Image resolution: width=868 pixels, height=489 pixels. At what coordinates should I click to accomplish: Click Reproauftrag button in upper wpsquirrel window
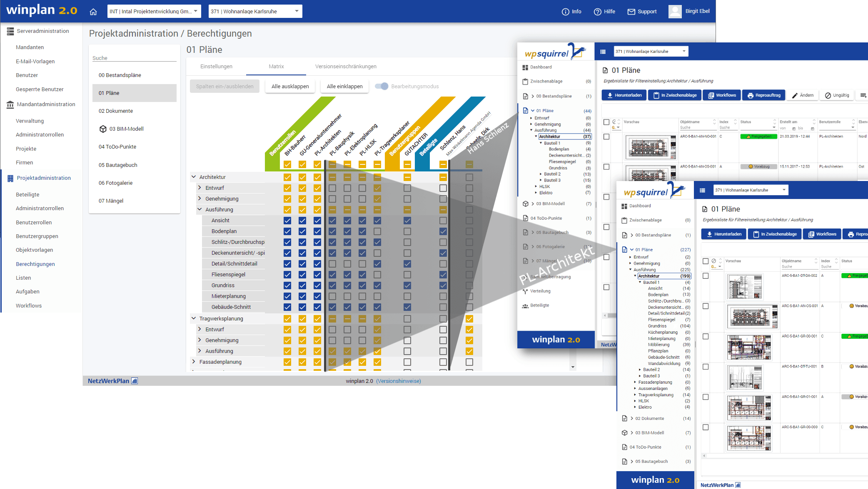[764, 95]
